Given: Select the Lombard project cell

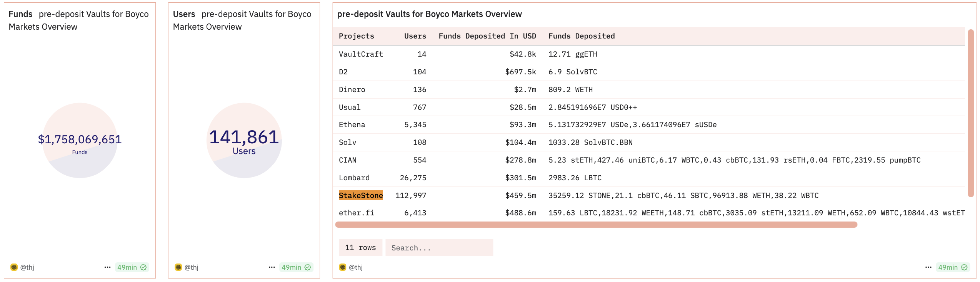Looking at the screenshot, I should (x=354, y=178).
